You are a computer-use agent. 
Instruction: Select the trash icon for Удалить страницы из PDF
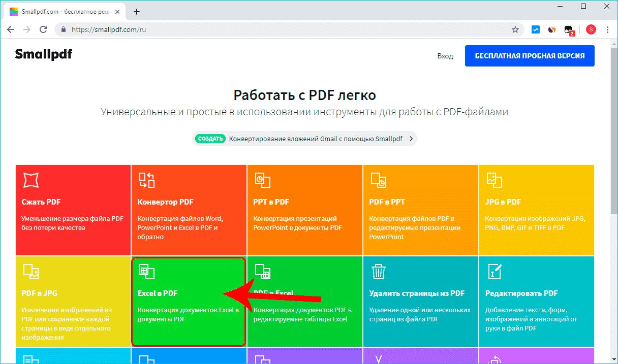379,271
